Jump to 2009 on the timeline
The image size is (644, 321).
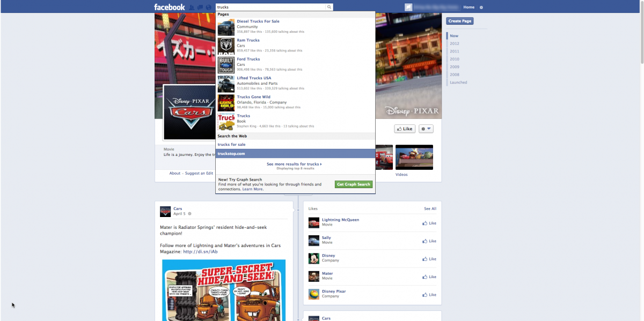point(455,67)
